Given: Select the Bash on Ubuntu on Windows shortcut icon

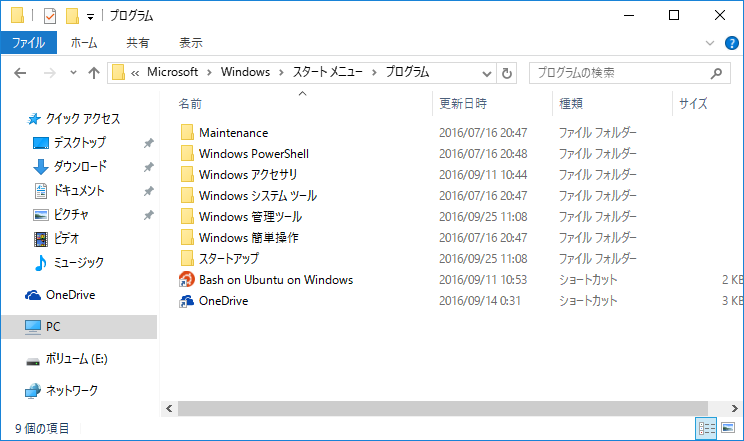Looking at the screenshot, I should [x=186, y=280].
